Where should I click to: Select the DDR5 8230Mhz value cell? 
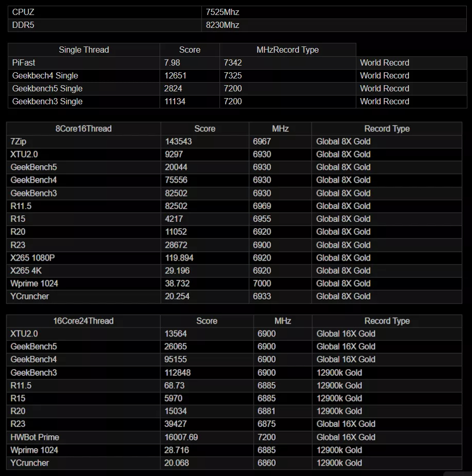334,25
